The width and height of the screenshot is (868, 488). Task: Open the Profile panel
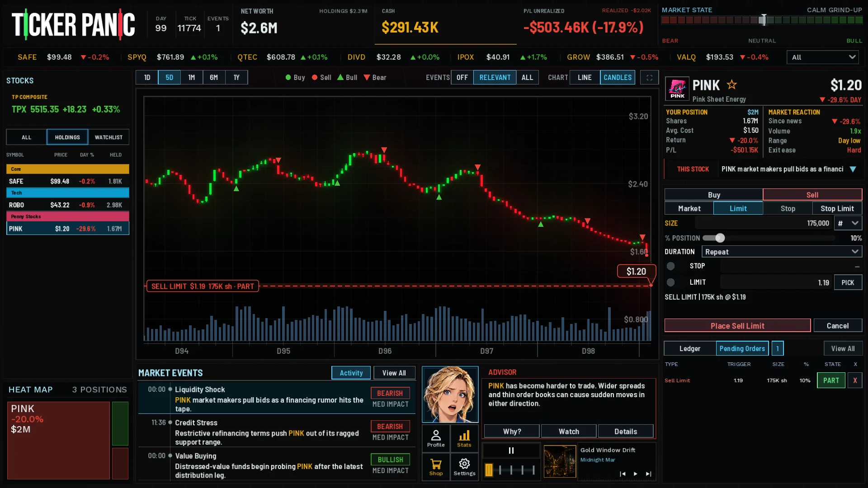436,438
